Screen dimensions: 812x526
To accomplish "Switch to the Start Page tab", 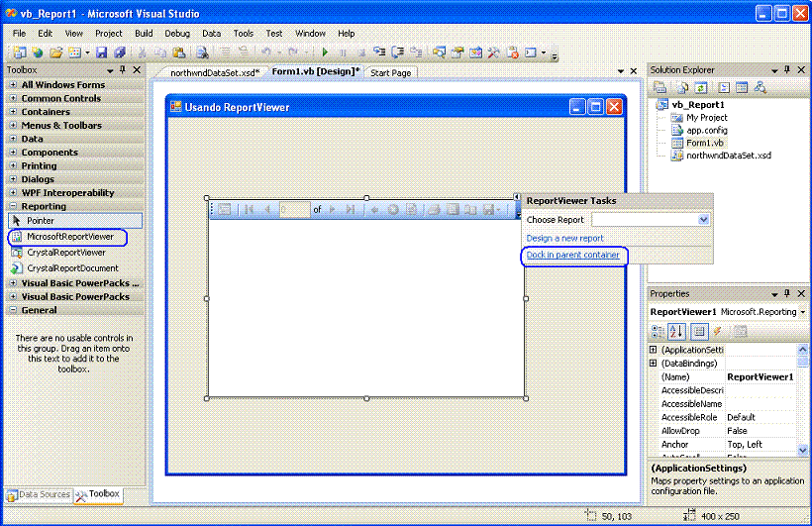I will [390, 73].
